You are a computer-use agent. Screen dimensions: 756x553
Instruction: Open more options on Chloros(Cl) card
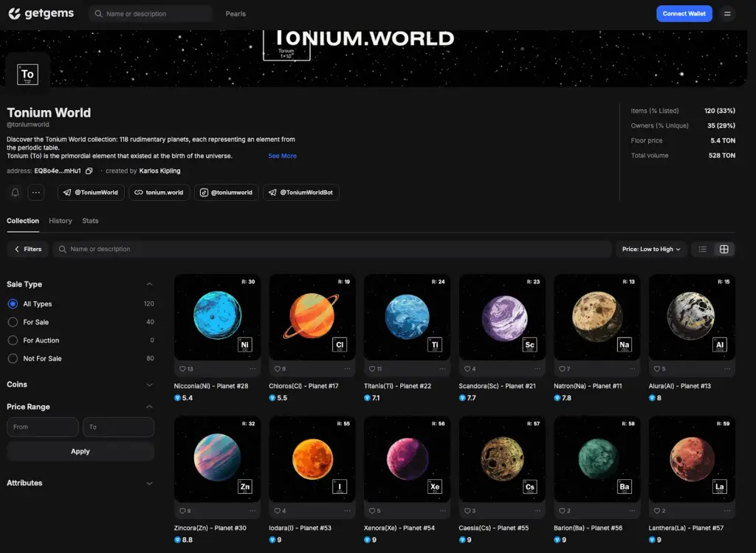[x=348, y=369]
